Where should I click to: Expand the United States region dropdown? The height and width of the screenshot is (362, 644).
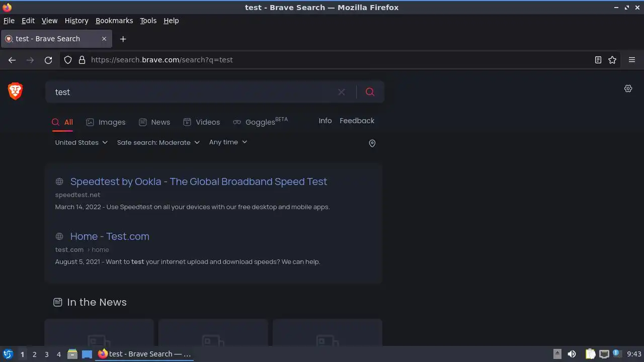[82, 142]
